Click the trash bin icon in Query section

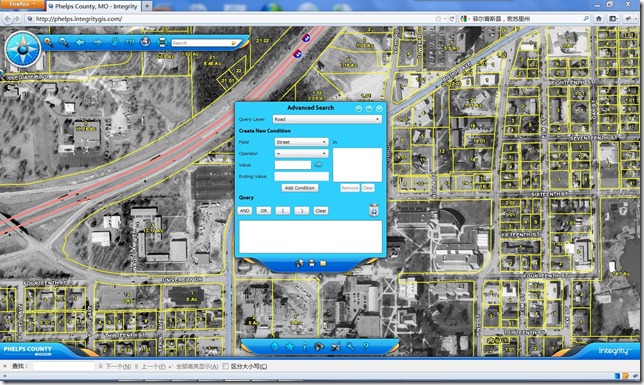click(x=374, y=210)
